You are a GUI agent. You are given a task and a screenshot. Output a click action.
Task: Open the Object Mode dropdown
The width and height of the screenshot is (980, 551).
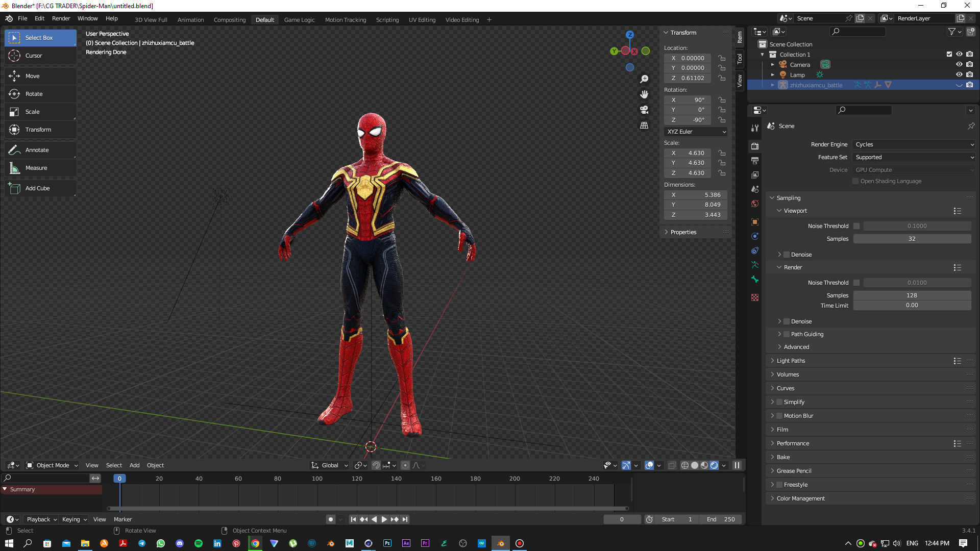[x=52, y=465]
